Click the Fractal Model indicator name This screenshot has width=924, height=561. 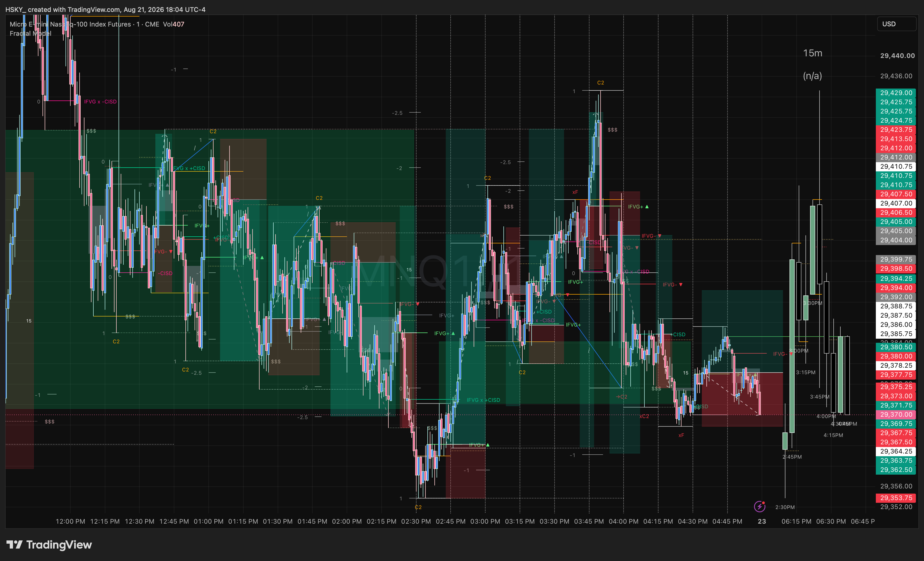pos(30,33)
